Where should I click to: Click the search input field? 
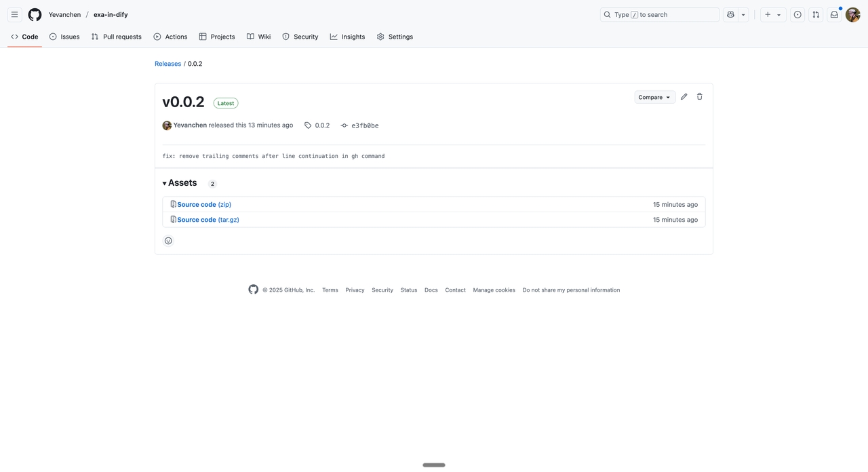tap(659, 14)
